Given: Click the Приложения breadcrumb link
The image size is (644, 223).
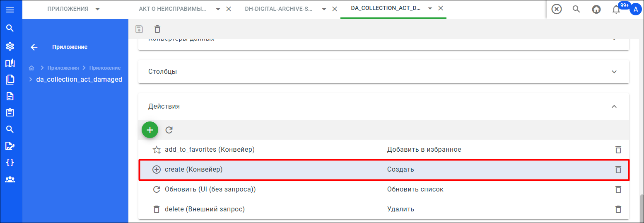Looking at the screenshot, I should click(63, 68).
